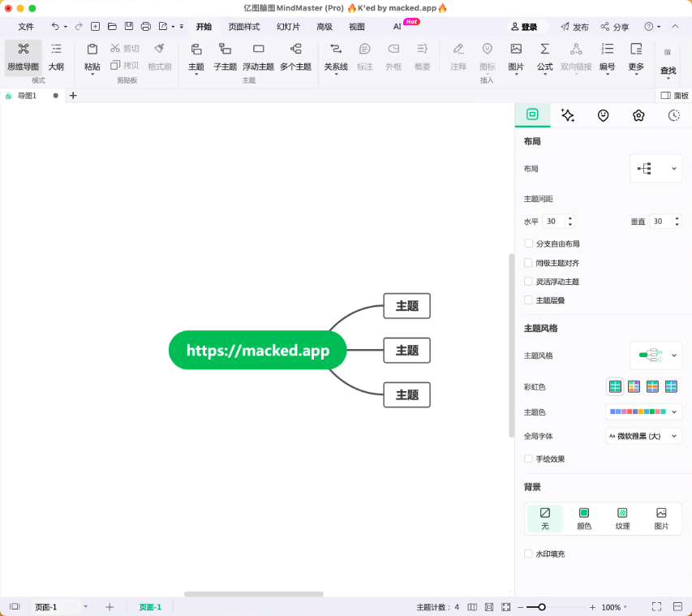The height and width of the screenshot is (616, 692).
Task: Insert multiple topics (多个主题)
Action: (x=295, y=57)
